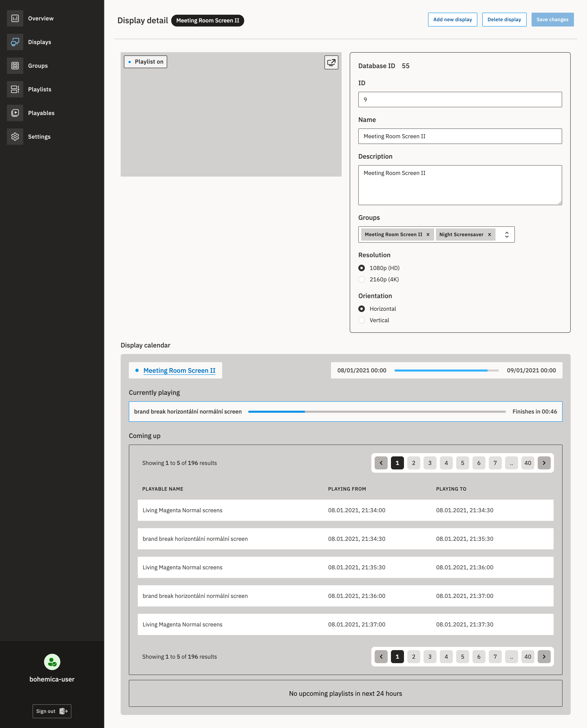Click the Playables play sidebar icon
Image resolution: width=587 pixels, height=728 pixels.
(x=15, y=113)
